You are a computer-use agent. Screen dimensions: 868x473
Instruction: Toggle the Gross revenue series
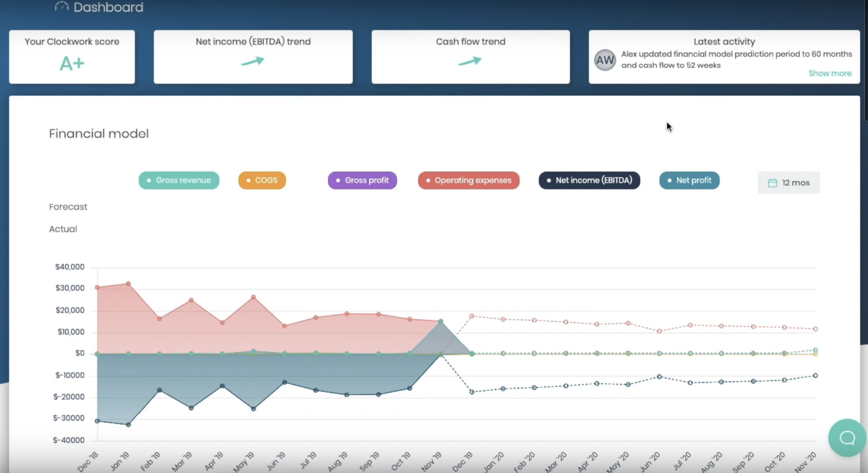click(x=179, y=180)
